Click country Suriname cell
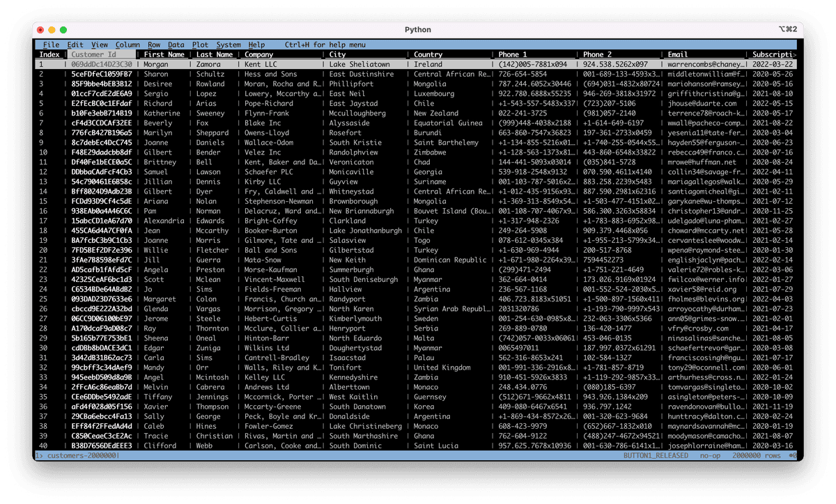Viewport: 836px width, 504px height. coord(431,182)
